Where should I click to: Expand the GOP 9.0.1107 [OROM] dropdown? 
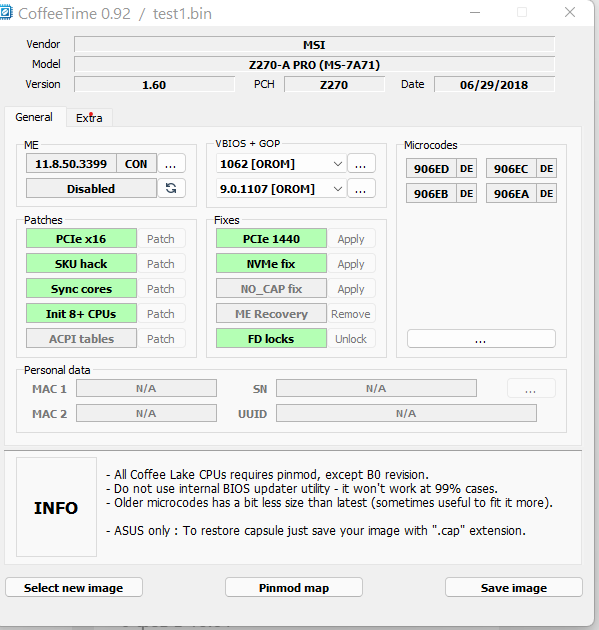[281, 189]
